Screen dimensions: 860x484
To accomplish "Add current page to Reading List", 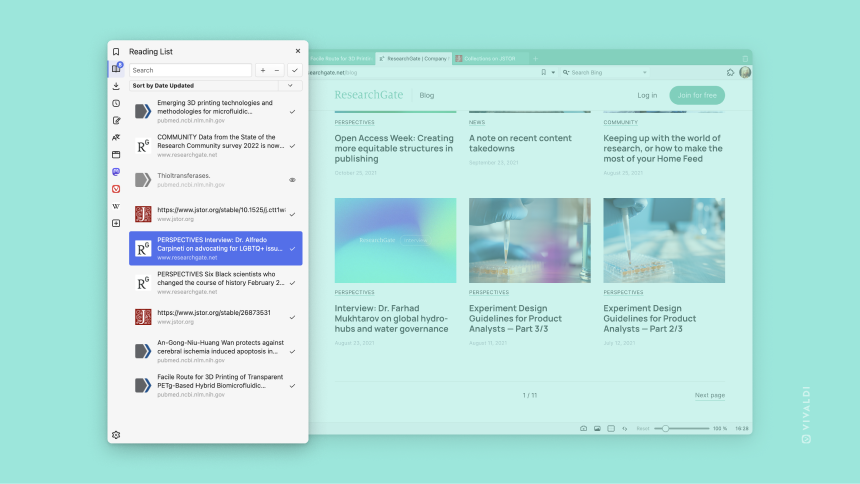I will click(x=263, y=70).
